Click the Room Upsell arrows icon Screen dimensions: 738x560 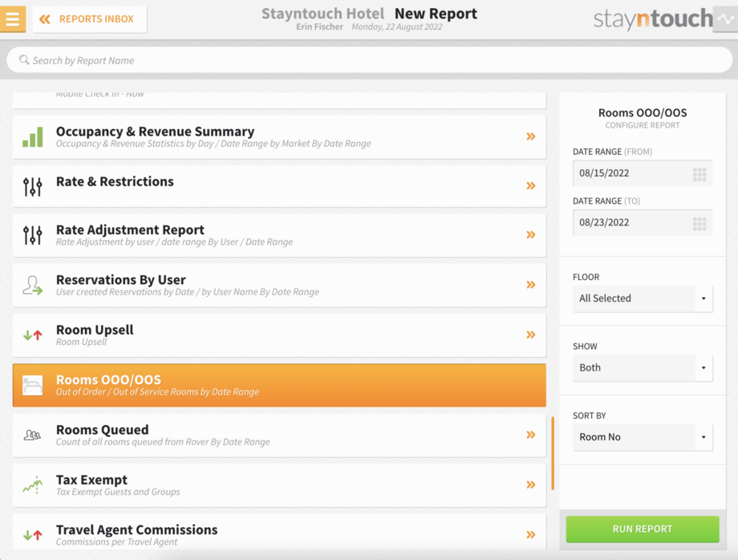(x=32, y=335)
